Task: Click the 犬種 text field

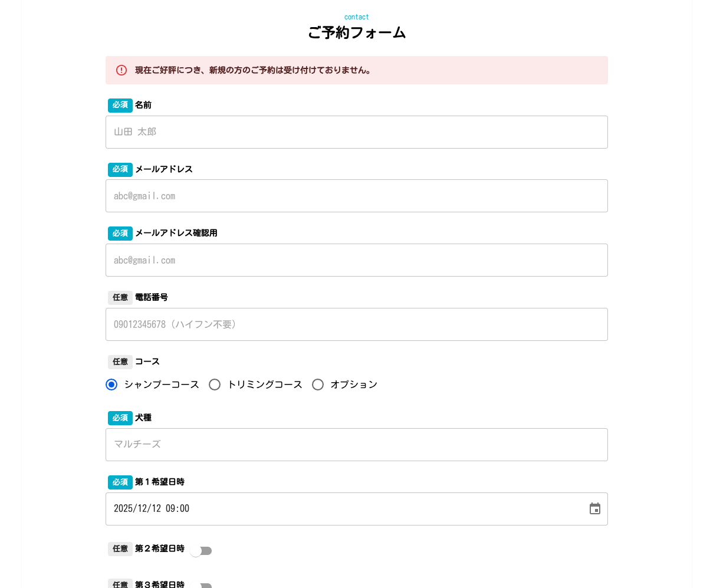Action: pos(356,445)
